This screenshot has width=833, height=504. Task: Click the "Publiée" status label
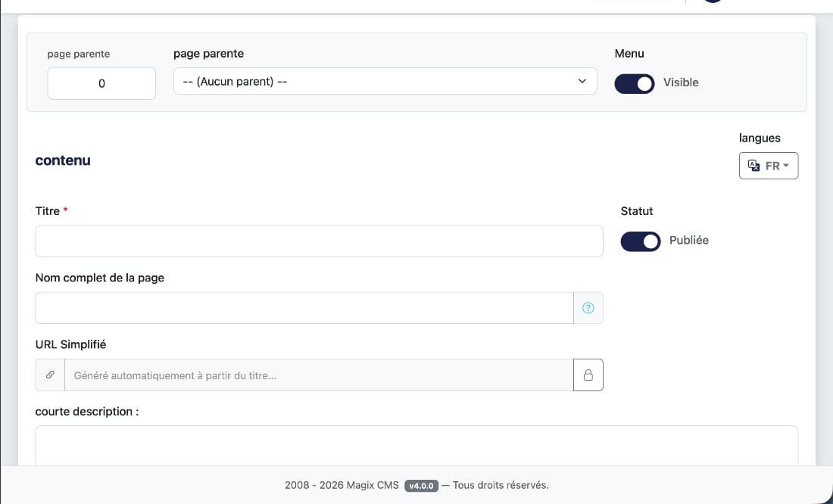pyautogui.click(x=689, y=240)
